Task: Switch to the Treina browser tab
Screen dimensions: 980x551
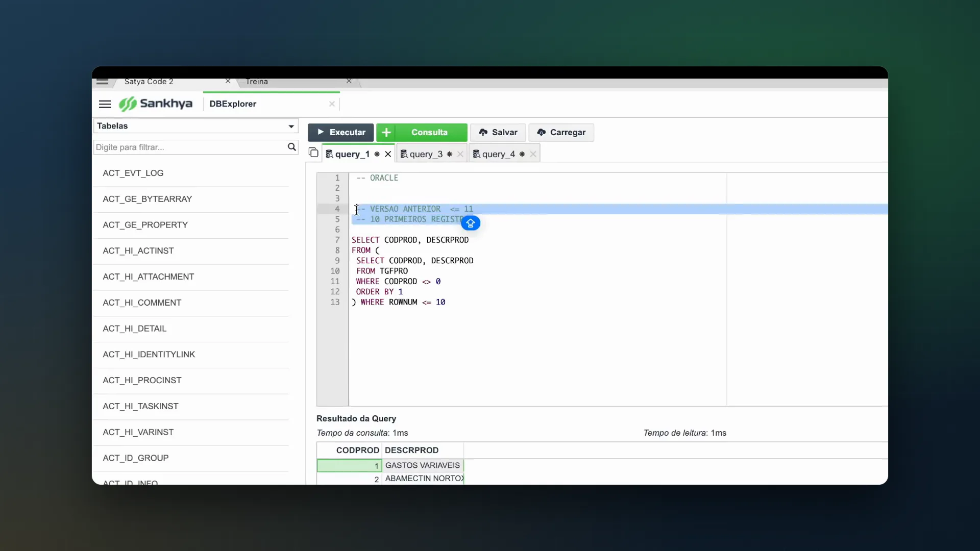Action: pos(257,82)
